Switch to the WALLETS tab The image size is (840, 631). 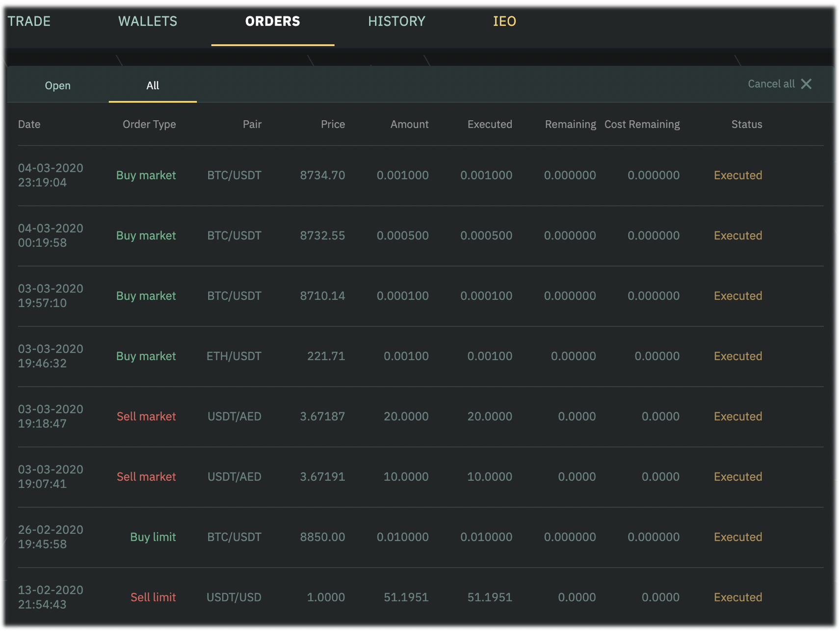148,21
